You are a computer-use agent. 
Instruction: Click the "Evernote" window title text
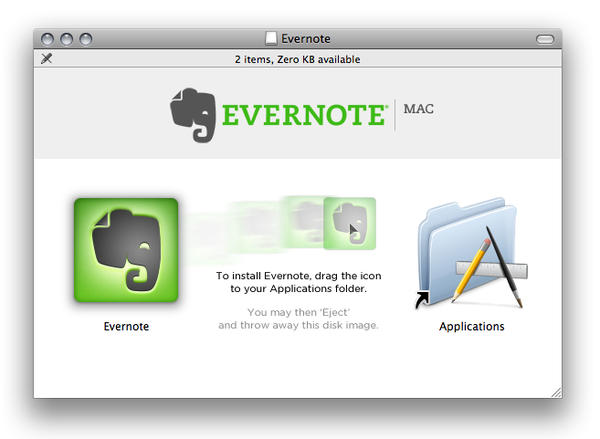[x=306, y=39]
